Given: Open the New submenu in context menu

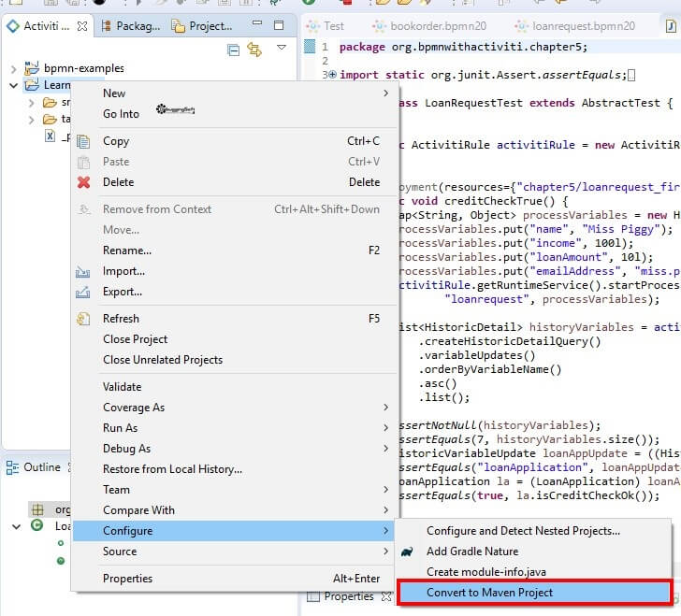Looking at the screenshot, I should [234, 93].
